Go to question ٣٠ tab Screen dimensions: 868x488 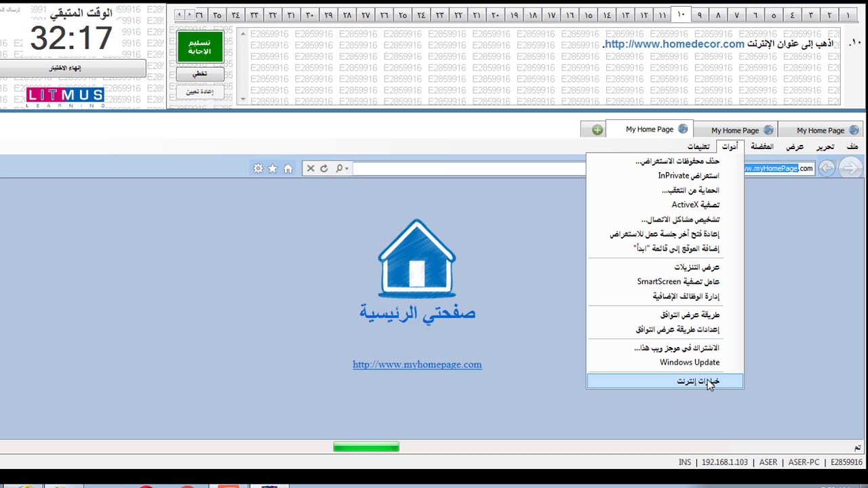tap(310, 15)
